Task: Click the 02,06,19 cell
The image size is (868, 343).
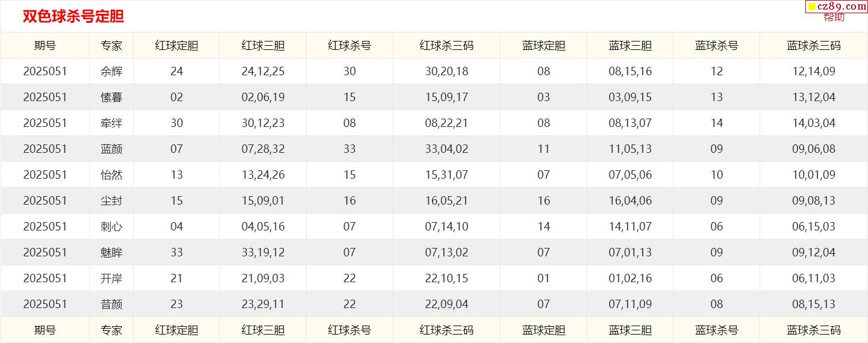Action: 263,97
